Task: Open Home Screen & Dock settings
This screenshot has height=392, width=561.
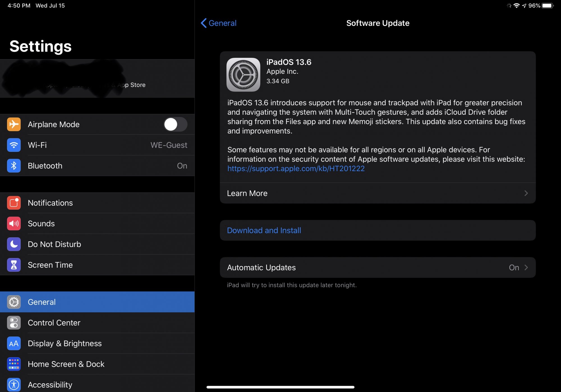Action: 66,364
